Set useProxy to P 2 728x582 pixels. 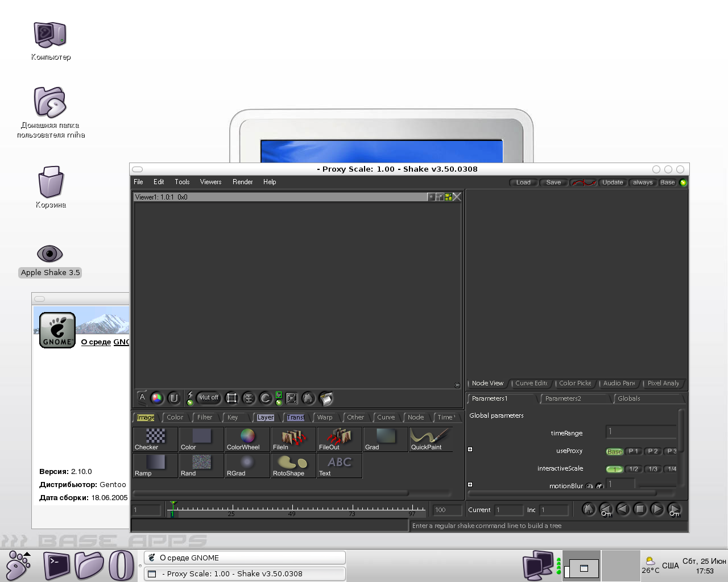(x=652, y=451)
